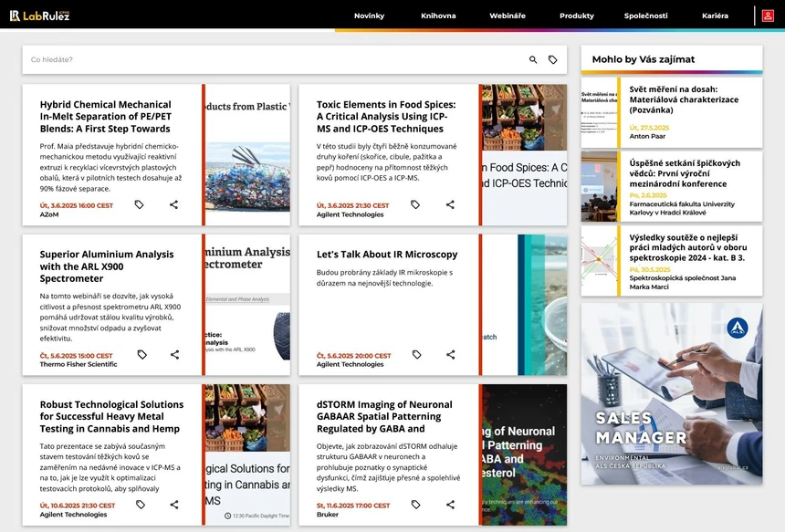
Task: Click date 'Út, 10.6.2025 21:30 CEST'
Action: [x=78, y=506]
